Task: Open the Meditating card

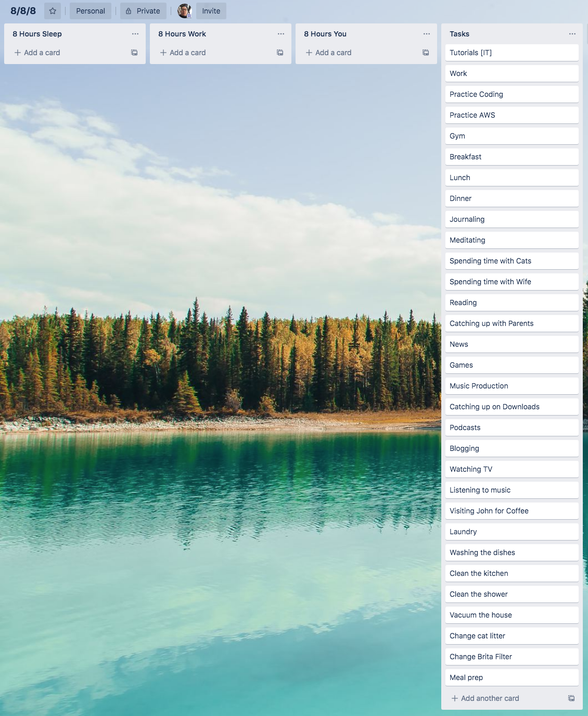Action: [x=512, y=240]
